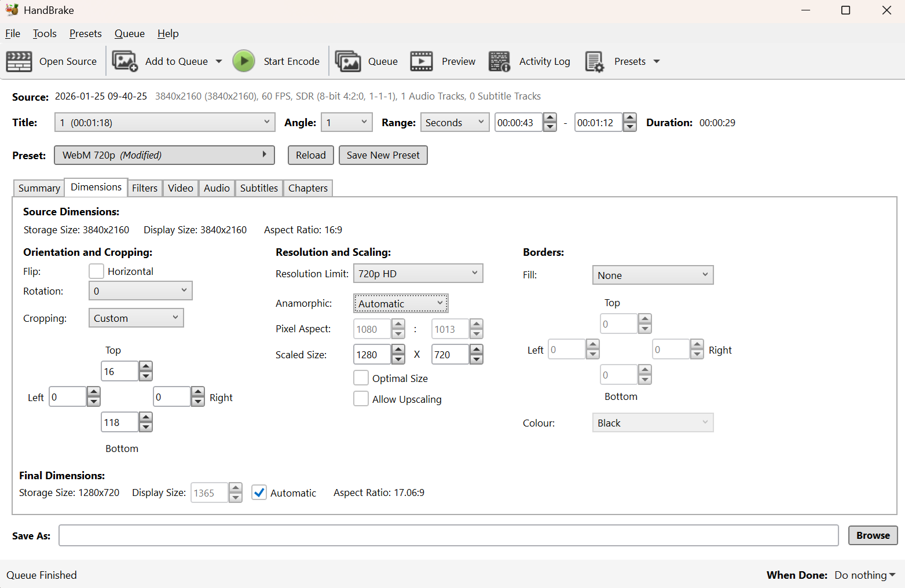Open the Activity Log icon
The width and height of the screenshot is (905, 588).
coord(499,61)
